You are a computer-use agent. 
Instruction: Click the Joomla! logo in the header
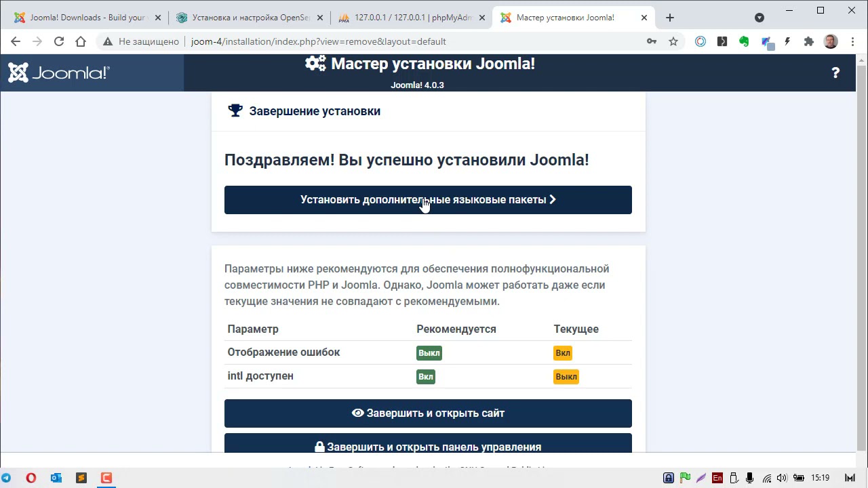coord(58,73)
